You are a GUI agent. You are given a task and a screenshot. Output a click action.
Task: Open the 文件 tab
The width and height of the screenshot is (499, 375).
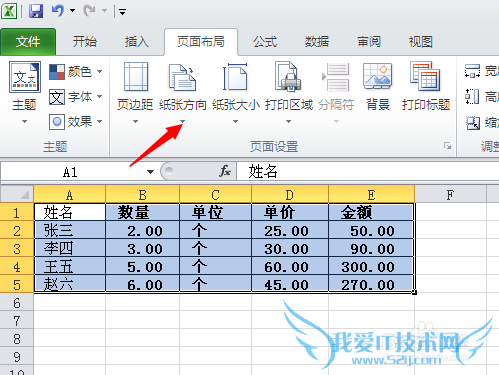(28, 42)
